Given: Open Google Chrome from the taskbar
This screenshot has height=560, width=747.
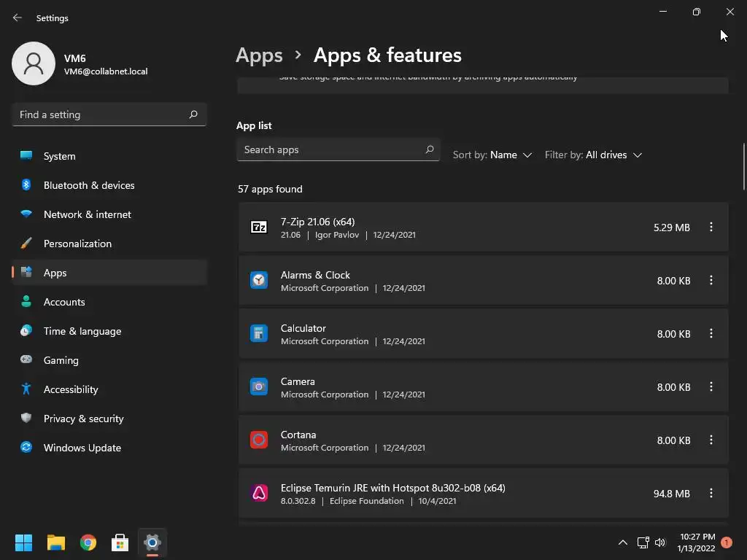Looking at the screenshot, I should [x=88, y=542].
